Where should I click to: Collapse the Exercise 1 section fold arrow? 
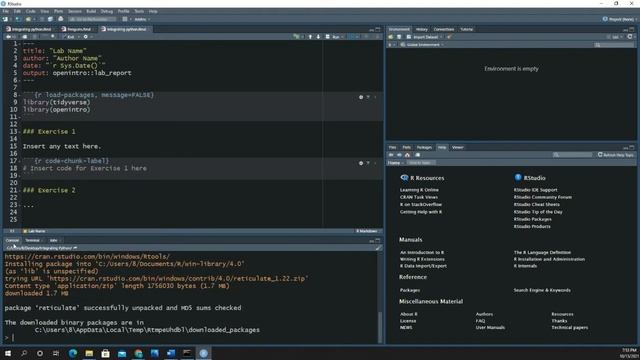click(x=20, y=132)
